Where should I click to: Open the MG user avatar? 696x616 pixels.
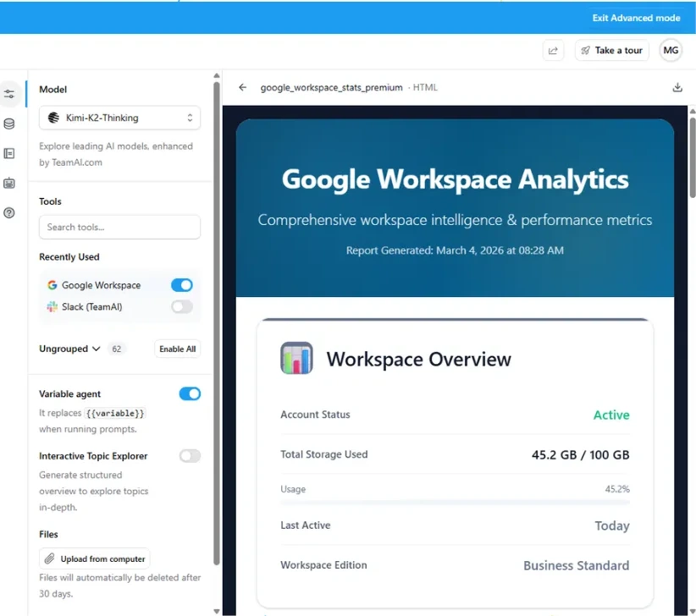671,51
